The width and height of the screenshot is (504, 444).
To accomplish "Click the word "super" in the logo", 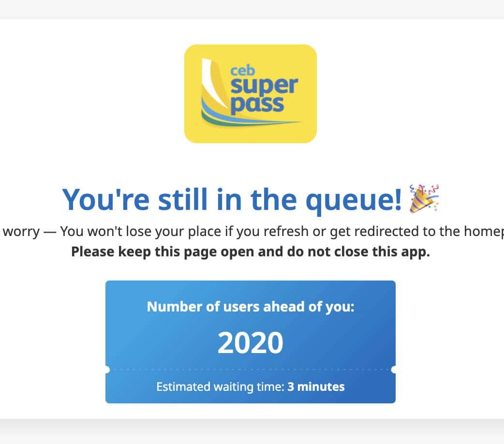I will click(264, 86).
